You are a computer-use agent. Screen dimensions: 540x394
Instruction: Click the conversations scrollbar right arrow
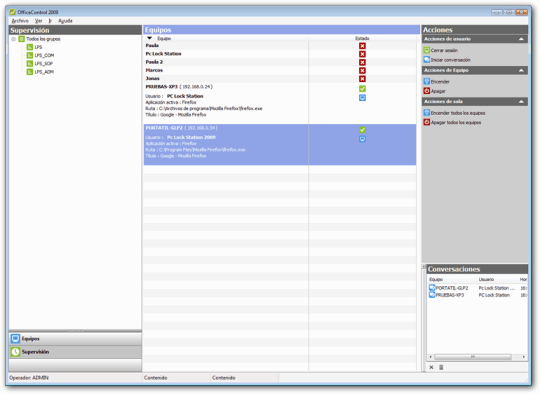[524, 357]
